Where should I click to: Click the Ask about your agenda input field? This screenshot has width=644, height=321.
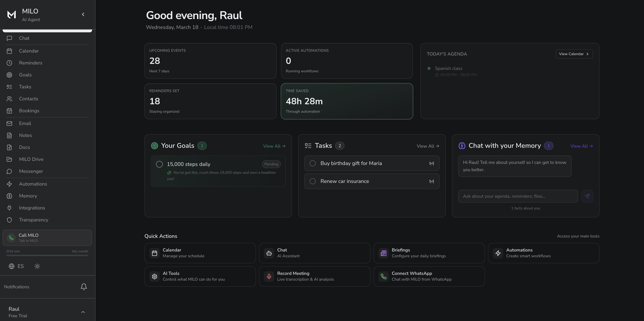[x=518, y=196]
